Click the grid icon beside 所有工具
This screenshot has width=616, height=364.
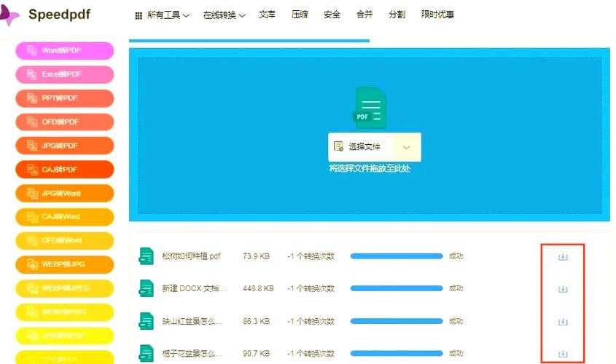pyautogui.click(x=139, y=15)
